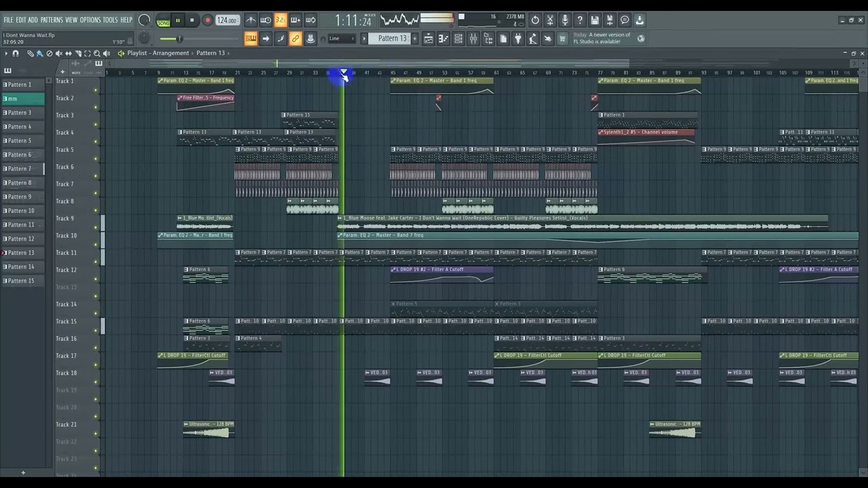Open the Line snap dropdown
Screen dimensions: 868x488
341,39
